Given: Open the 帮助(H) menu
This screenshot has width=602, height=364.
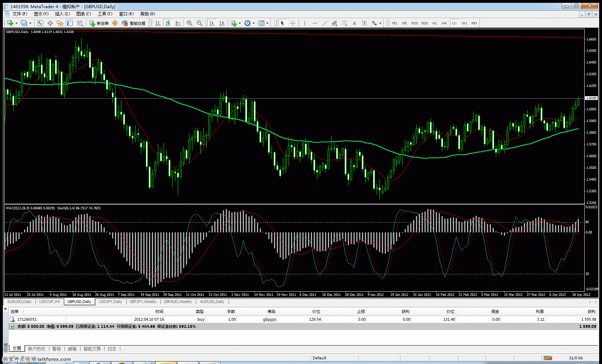Looking at the screenshot, I should (x=148, y=14).
